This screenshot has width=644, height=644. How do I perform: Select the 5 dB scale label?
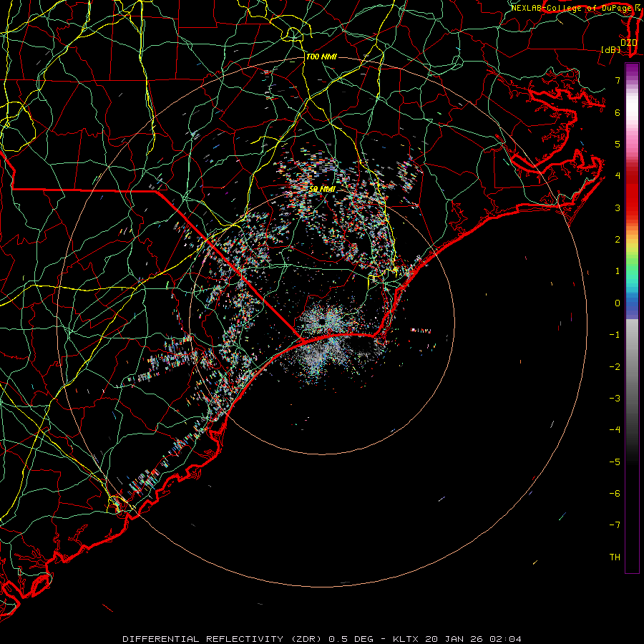(x=618, y=144)
